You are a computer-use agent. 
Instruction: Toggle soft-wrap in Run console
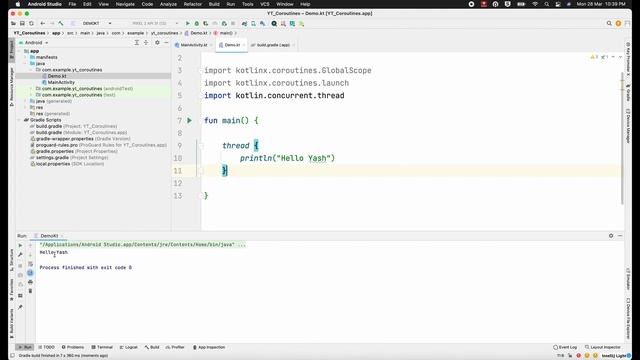[x=30, y=264]
